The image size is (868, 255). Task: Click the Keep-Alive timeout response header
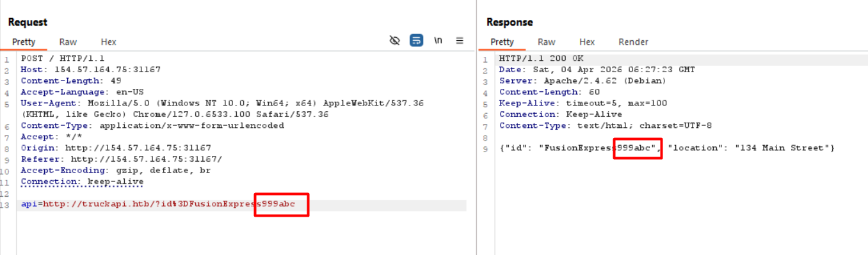pyautogui.click(x=583, y=103)
